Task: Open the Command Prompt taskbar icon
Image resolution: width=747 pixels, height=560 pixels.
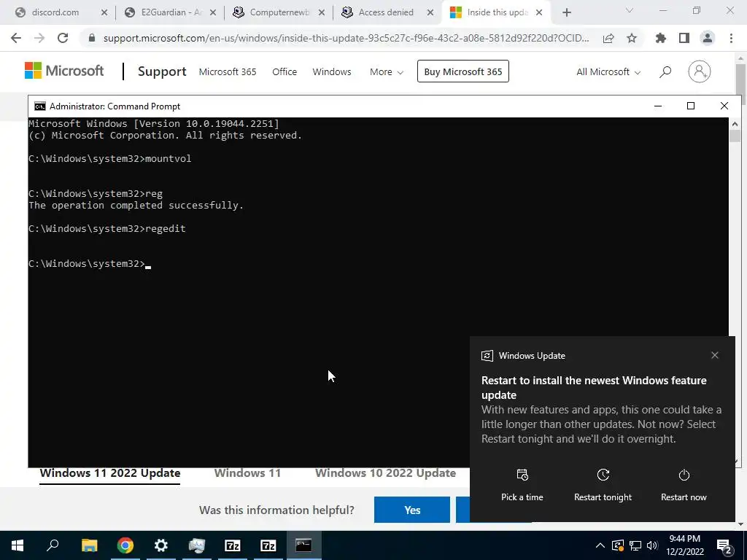Action: coord(303,545)
